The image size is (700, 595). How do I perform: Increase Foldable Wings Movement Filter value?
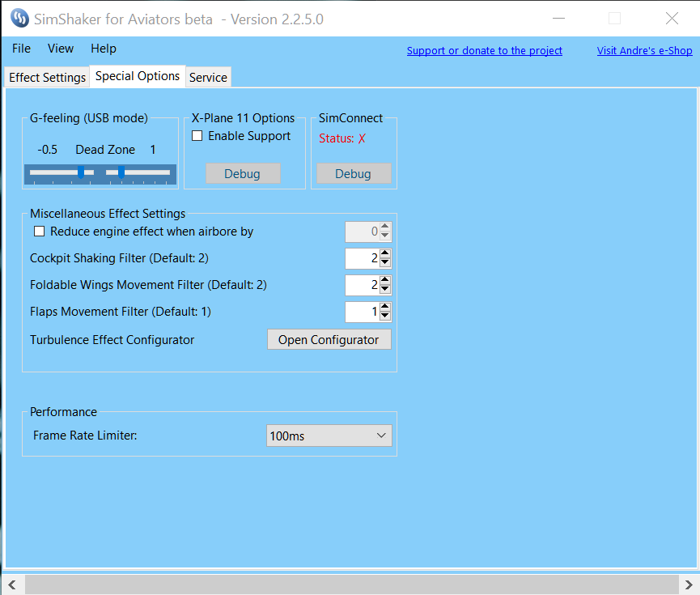pos(385,281)
